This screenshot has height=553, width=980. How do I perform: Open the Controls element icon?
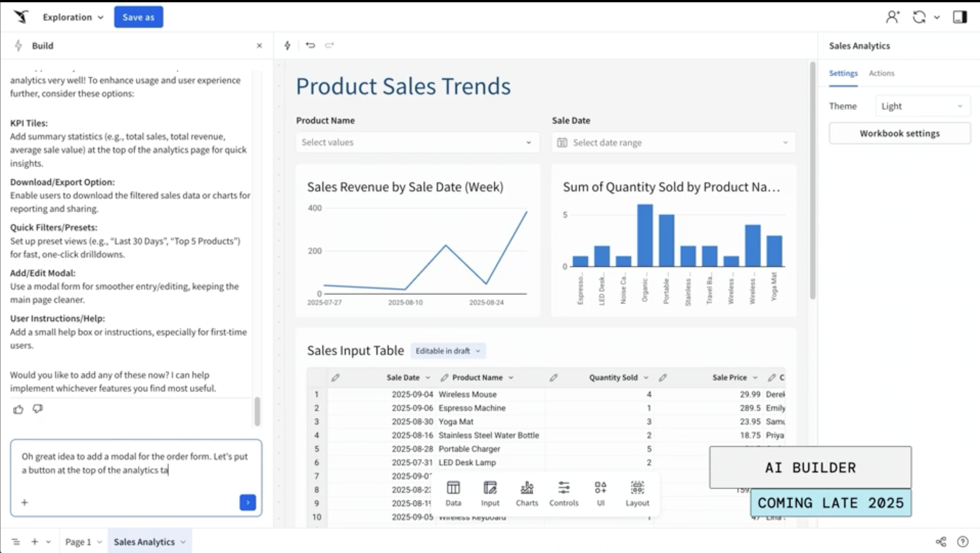click(563, 493)
